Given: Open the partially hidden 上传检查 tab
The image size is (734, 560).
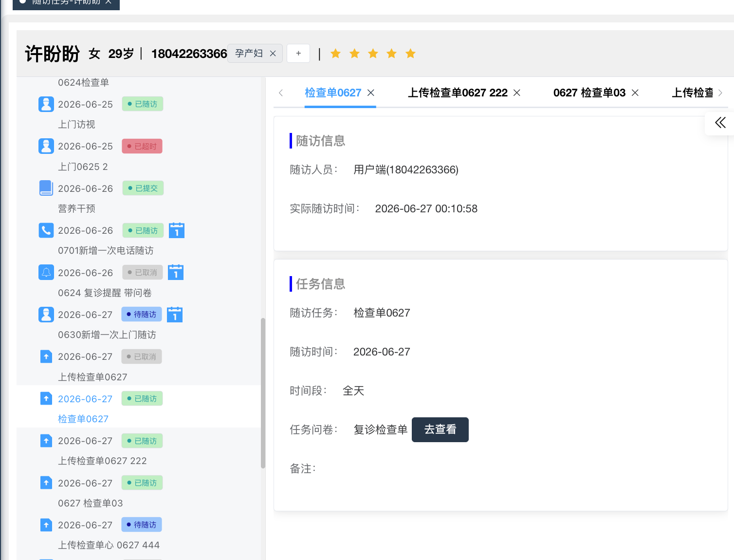Looking at the screenshot, I should point(692,93).
